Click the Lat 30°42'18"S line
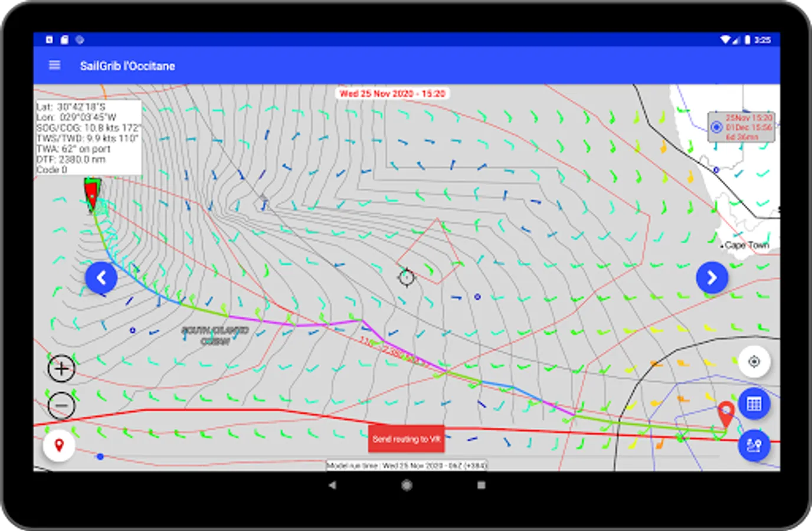Screen dimensions: 812x531 pyautogui.click(x=71, y=107)
